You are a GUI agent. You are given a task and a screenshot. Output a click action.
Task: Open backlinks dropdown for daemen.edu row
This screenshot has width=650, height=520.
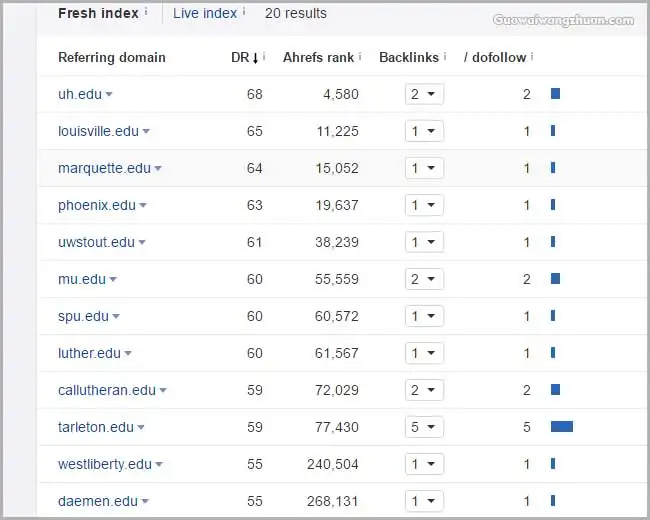coord(424,501)
